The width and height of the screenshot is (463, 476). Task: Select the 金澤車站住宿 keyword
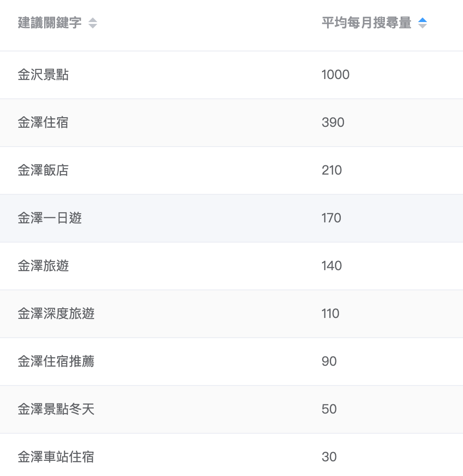click(56, 457)
